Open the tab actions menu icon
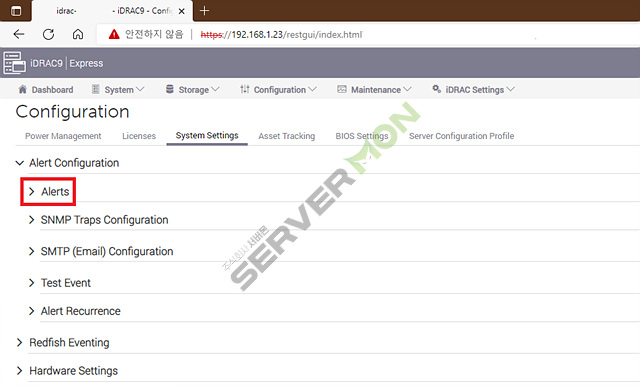Image resolution: width=640 pixels, height=387 pixels. [16, 11]
